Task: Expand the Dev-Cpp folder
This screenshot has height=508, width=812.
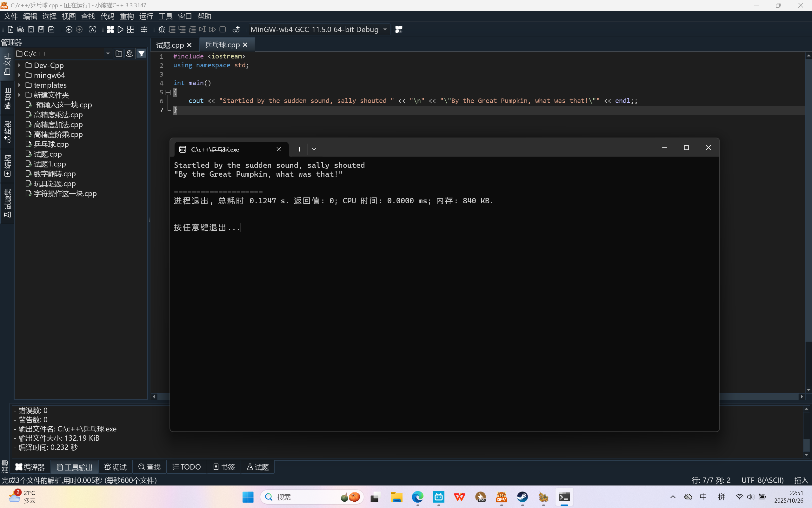Action: coord(19,65)
